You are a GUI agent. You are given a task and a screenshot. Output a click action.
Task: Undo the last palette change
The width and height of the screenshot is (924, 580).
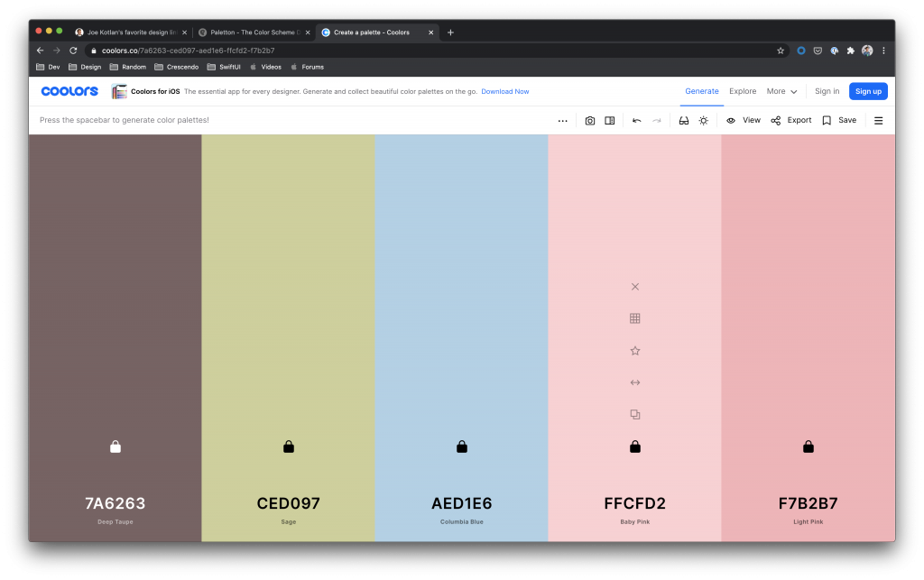(x=636, y=121)
